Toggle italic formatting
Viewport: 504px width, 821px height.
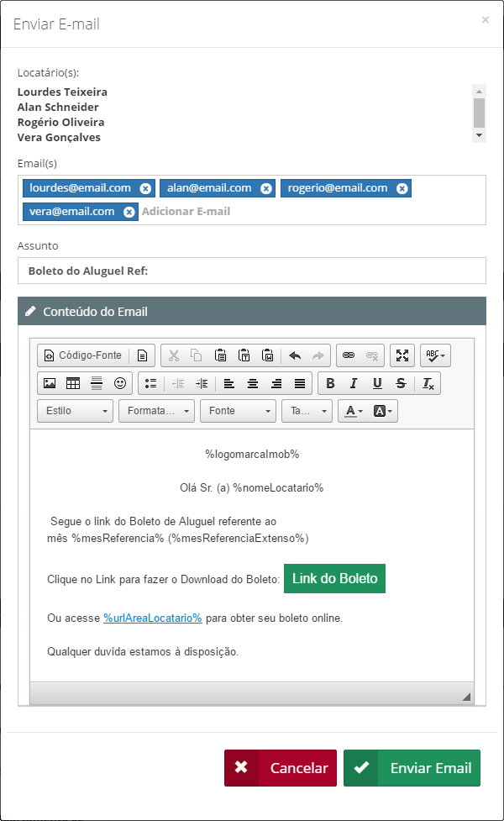[x=354, y=383]
